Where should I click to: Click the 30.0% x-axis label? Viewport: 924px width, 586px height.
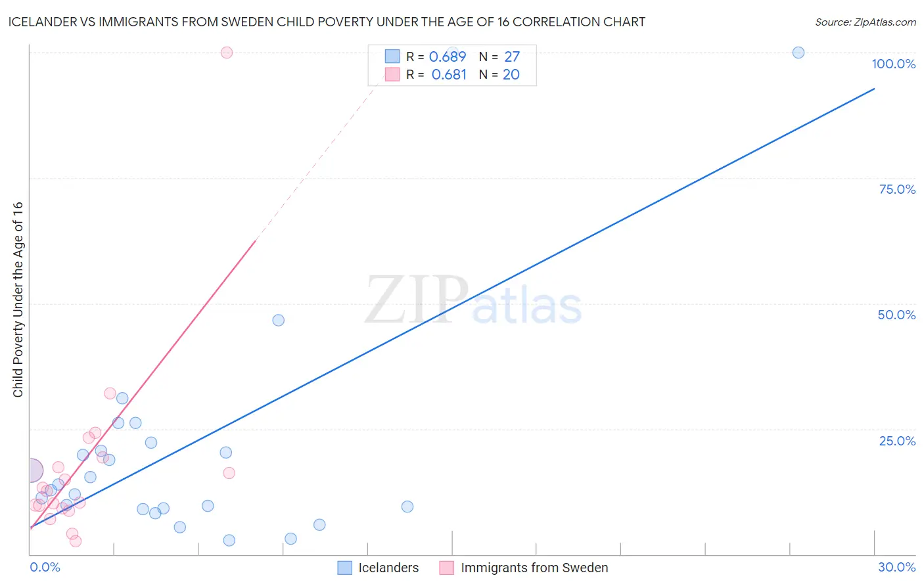pos(896,567)
